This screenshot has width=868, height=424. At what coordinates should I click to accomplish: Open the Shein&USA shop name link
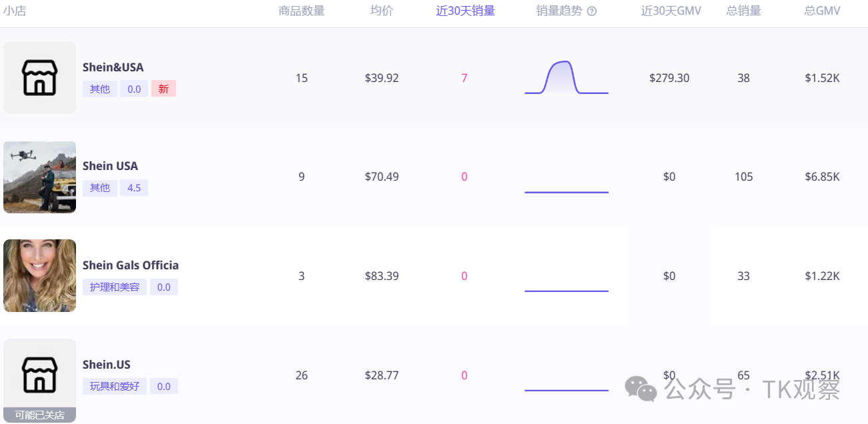tap(113, 67)
